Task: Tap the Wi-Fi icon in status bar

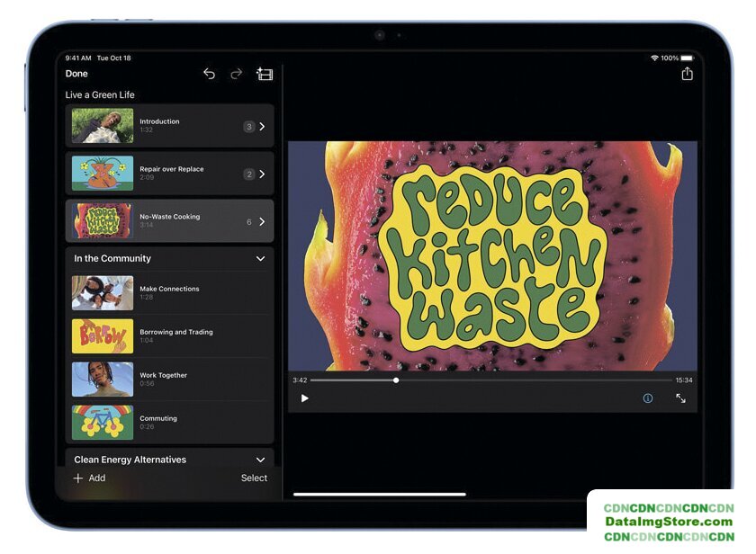Action: click(654, 58)
